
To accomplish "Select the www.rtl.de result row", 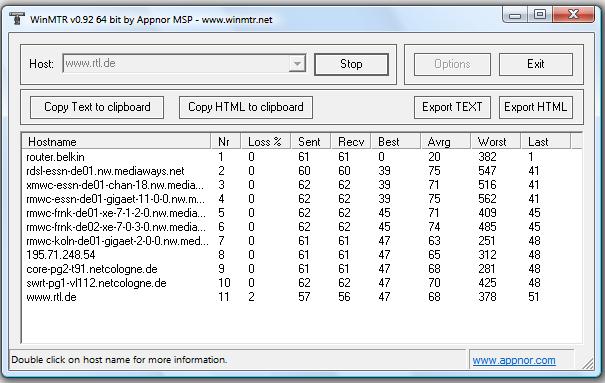I will 301,297.
